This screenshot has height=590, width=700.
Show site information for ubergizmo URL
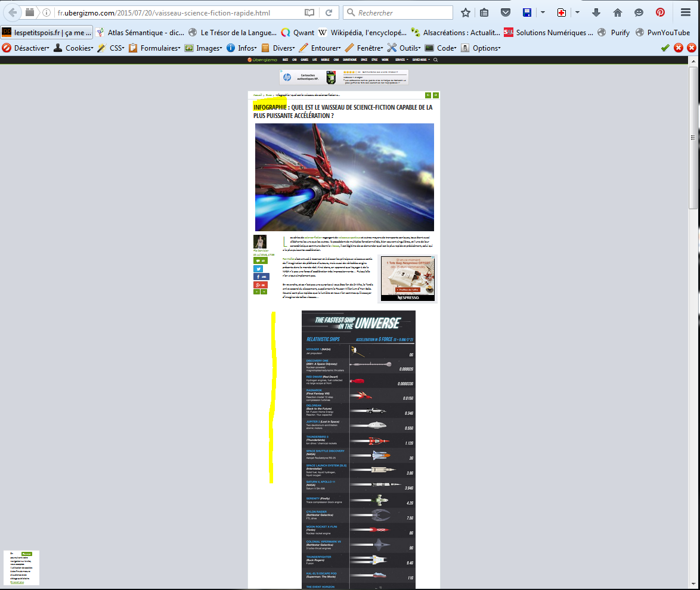[47, 13]
